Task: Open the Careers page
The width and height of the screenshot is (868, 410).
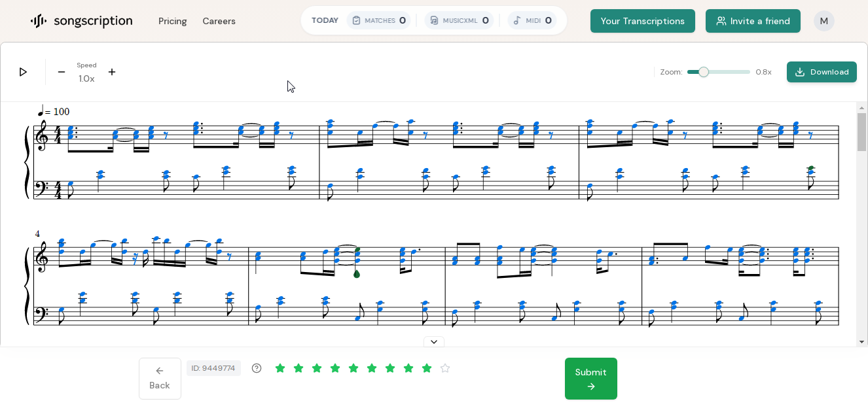Action: [x=219, y=21]
